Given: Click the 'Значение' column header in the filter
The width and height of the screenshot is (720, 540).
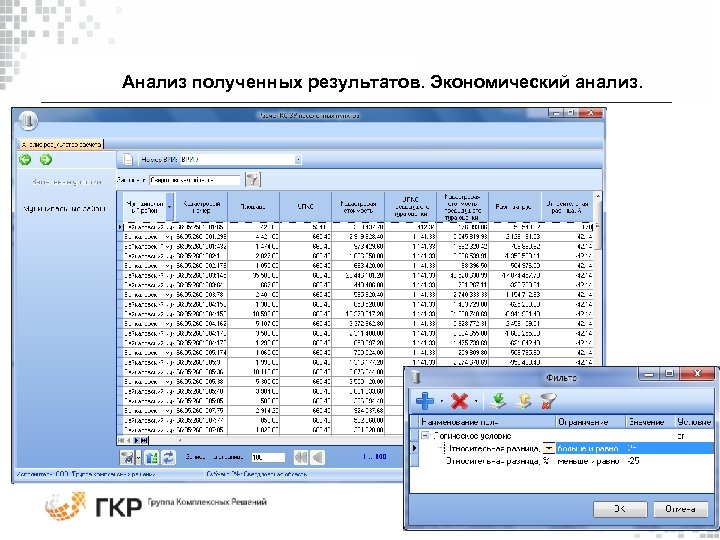Looking at the screenshot, I should pos(650,422).
